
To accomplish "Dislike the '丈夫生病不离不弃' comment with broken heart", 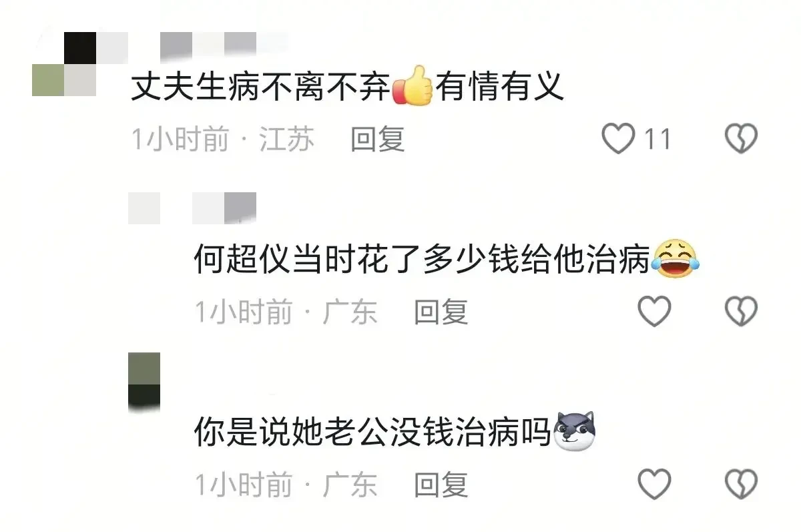I will [741, 139].
